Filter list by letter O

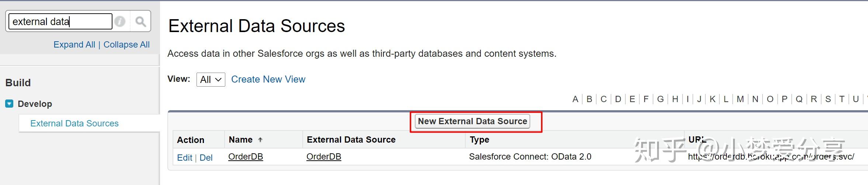pos(770,99)
